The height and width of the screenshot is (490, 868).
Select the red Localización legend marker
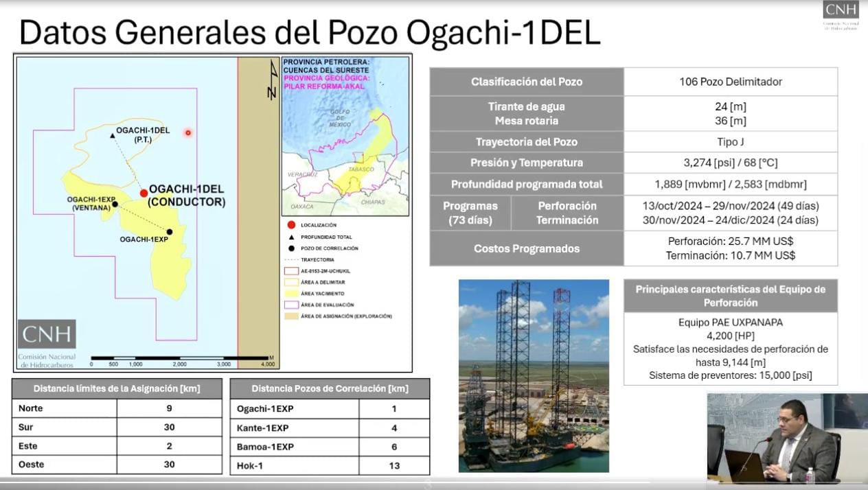291,224
